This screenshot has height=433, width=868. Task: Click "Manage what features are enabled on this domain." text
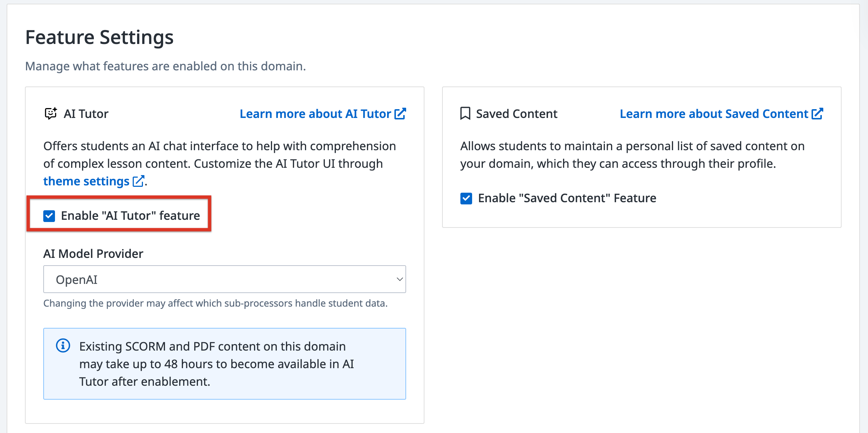(x=165, y=66)
